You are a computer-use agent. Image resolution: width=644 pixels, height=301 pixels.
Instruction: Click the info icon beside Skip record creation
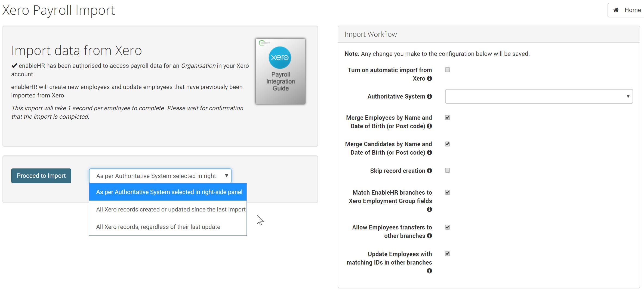(429, 171)
